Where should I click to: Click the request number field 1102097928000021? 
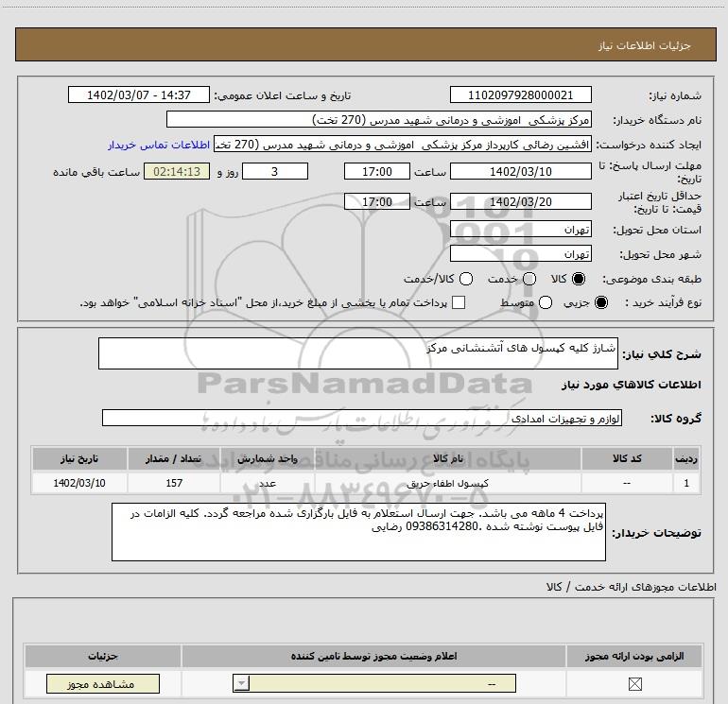click(x=520, y=94)
